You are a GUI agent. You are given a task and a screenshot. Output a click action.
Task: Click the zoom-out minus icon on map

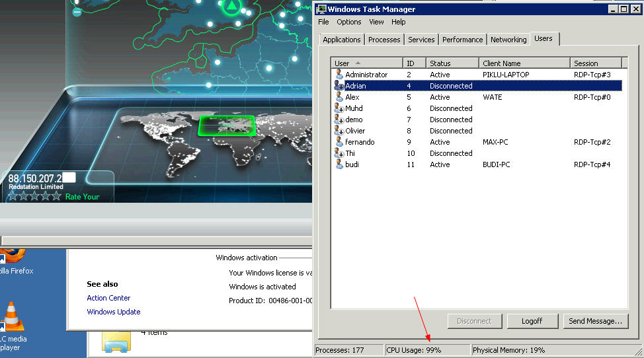[x=77, y=13]
